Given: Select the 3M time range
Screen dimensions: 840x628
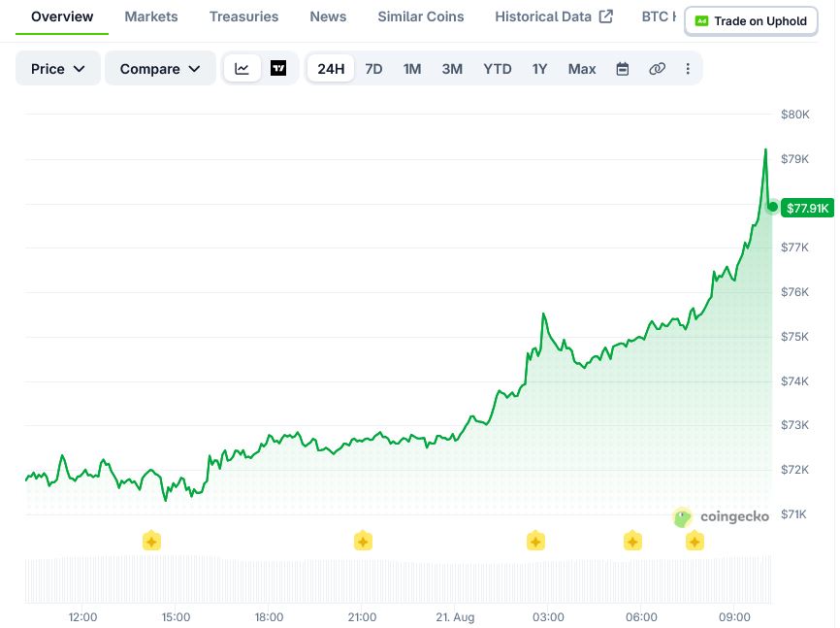Looking at the screenshot, I should click(x=452, y=69).
